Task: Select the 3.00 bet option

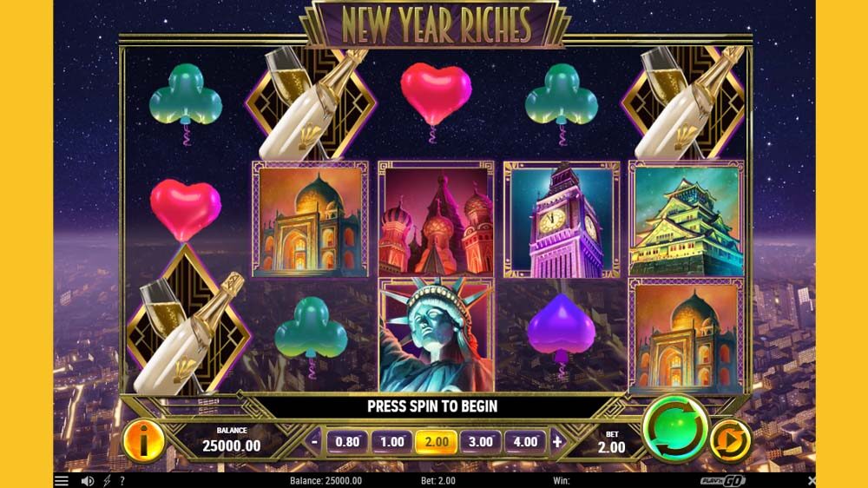Action: pyautogui.click(x=481, y=441)
